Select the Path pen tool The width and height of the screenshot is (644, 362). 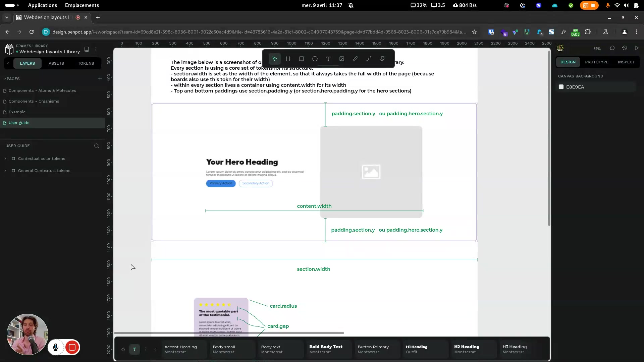[x=368, y=59]
